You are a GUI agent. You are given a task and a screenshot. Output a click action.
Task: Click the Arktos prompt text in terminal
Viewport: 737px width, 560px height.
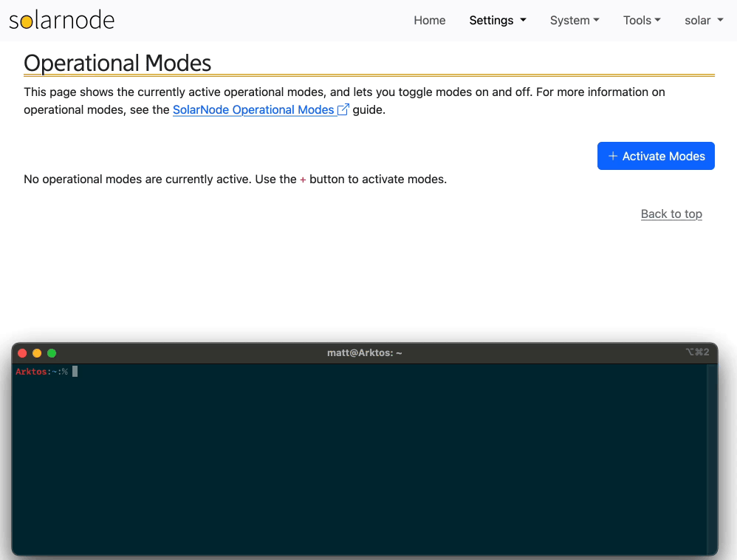tap(31, 372)
